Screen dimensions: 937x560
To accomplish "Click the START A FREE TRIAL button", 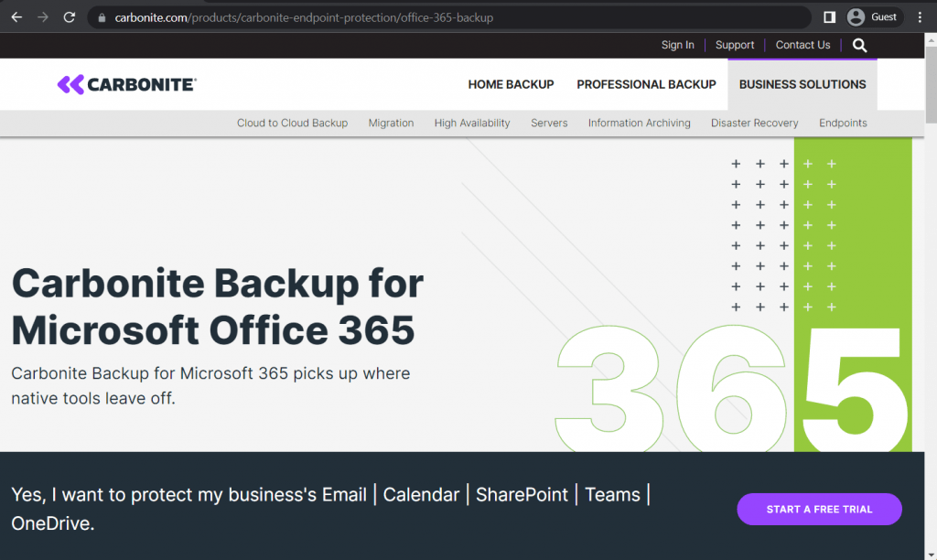I will pos(819,509).
